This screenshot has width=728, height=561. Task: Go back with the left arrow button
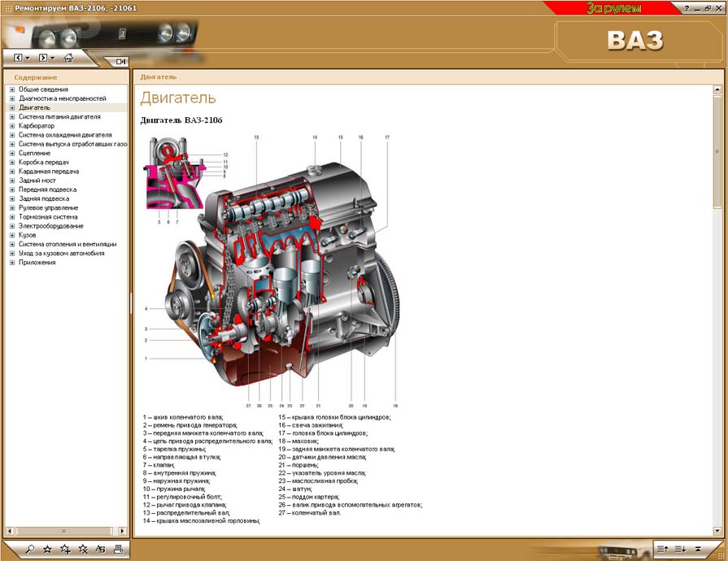click(18, 58)
